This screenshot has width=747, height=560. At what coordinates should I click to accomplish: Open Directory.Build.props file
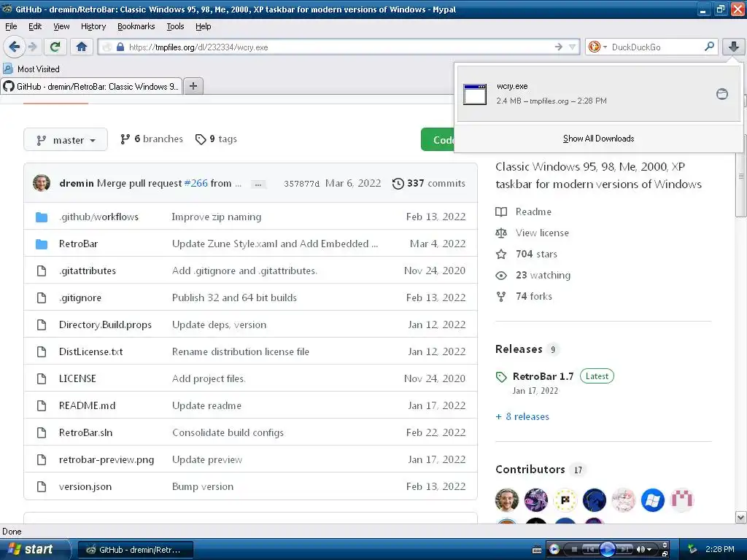105,324
